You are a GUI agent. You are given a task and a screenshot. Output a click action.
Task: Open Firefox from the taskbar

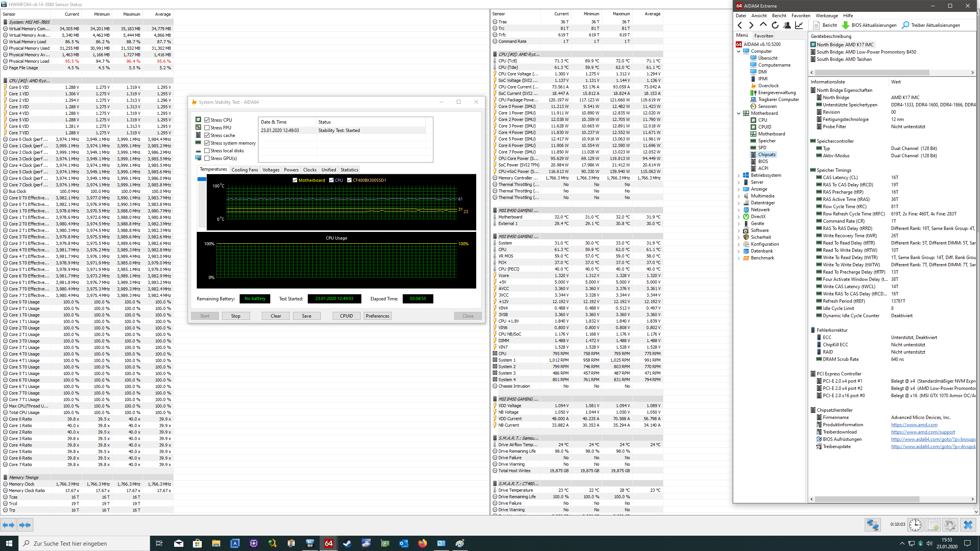tap(422, 543)
